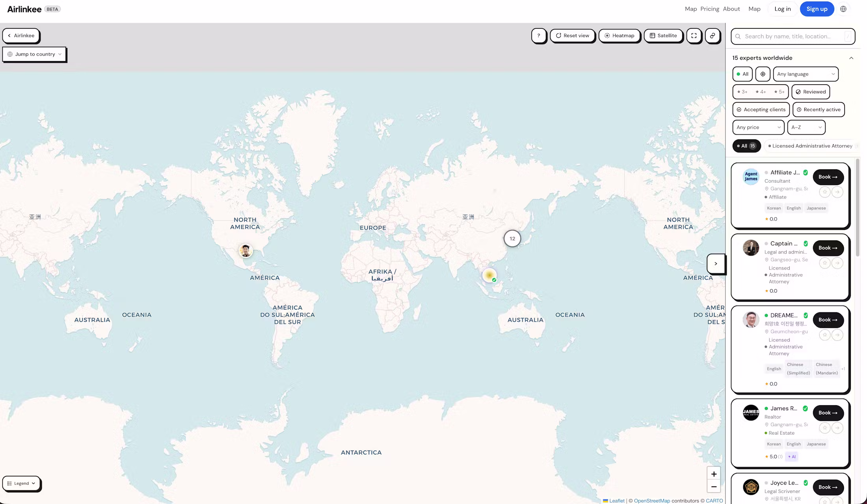
Task: Open the Any price dropdown
Action: [757, 127]
